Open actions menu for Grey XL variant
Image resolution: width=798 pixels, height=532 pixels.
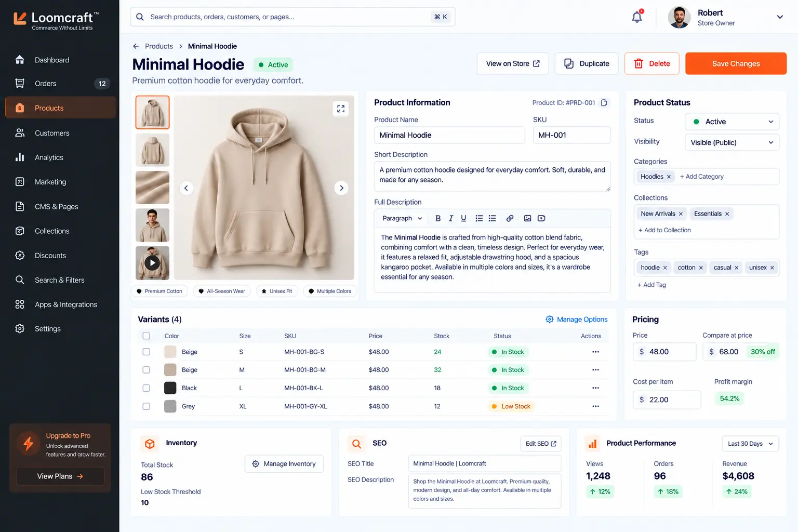595,406
